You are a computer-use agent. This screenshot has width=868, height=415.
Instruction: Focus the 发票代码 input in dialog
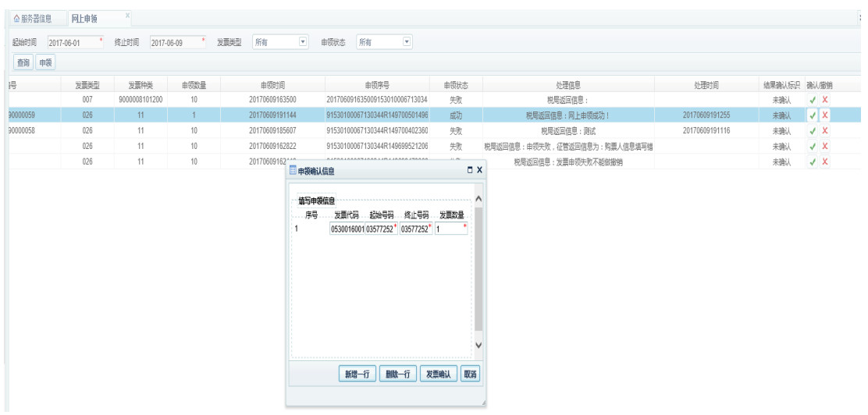click(347, 229)
